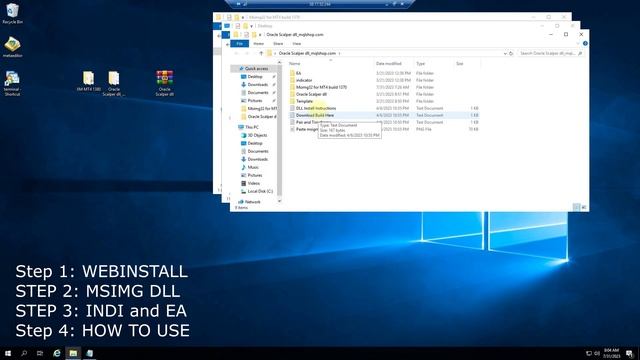This screenshot has width=640, height=360.
Task: Select Desktop under Quick access
Action: [x=255, y=77]
